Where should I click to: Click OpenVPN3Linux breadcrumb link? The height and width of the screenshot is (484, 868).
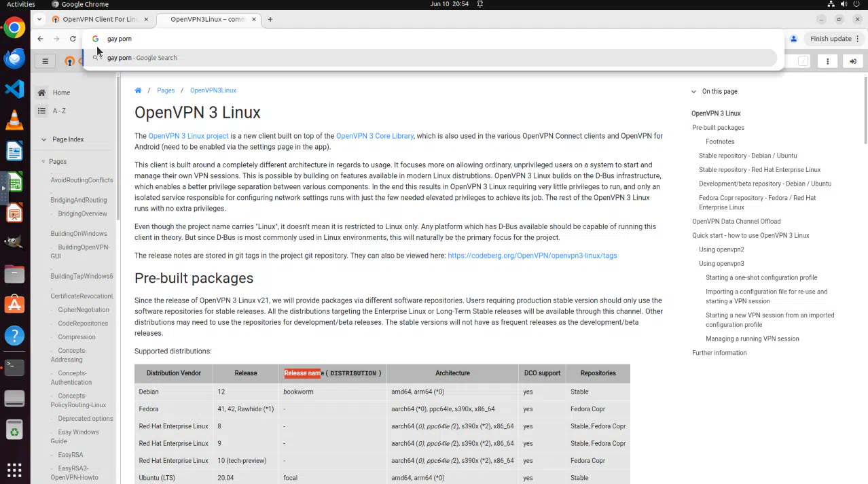click(213, 90)
